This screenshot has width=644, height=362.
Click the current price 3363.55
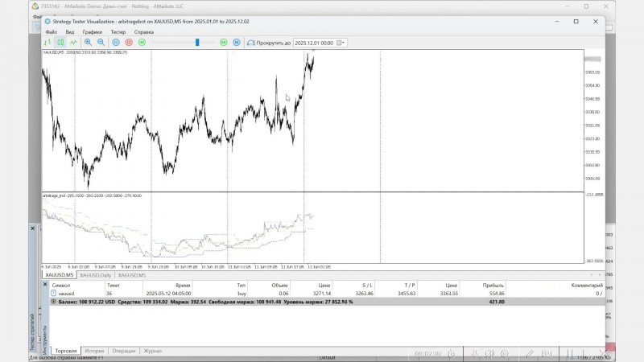click(449, 294)
